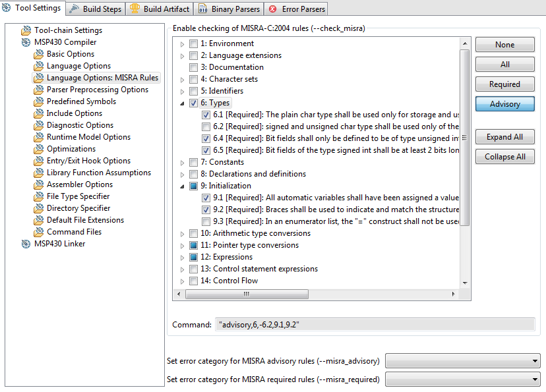Click the Assembler Options icon
Viewport: 546px width, 392px height.
tap(39, 184)
